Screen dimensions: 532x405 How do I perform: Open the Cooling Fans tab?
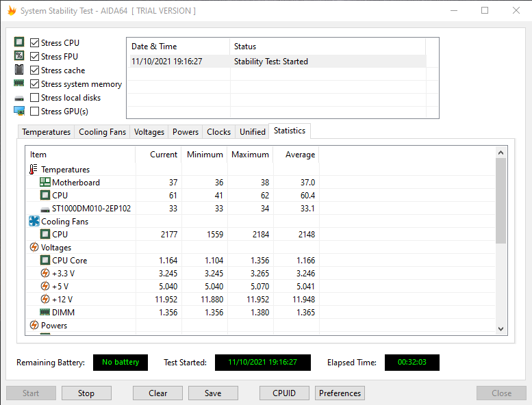point(102,132)
